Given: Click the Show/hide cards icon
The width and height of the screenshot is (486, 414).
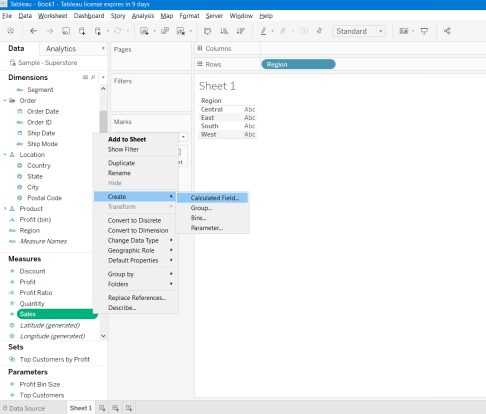Looking at the screenshot, I should (404, 31).
